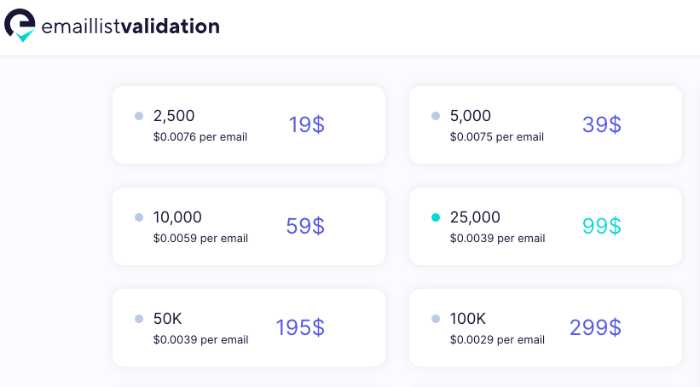Click the emaillistvalidation logo icon

(x=20, y=25)
